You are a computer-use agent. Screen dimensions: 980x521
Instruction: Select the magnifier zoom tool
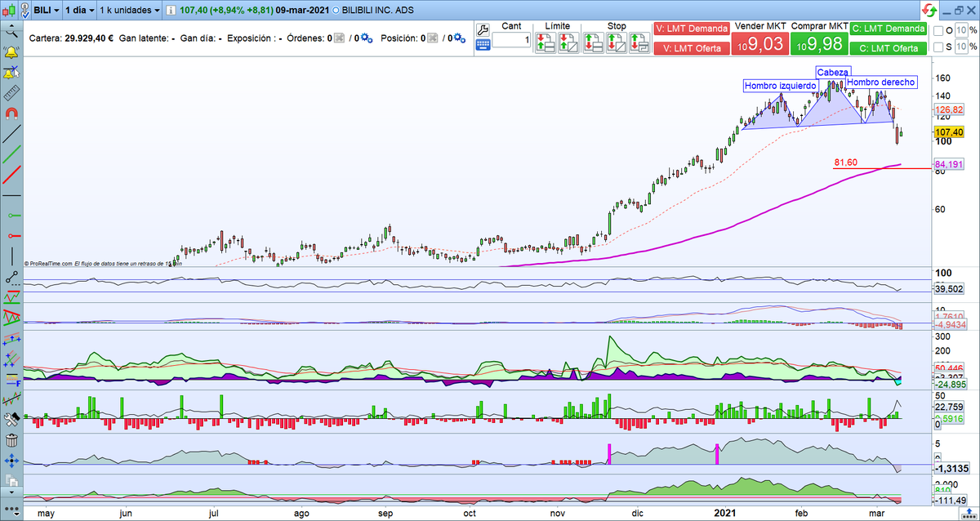click(11, 33)
